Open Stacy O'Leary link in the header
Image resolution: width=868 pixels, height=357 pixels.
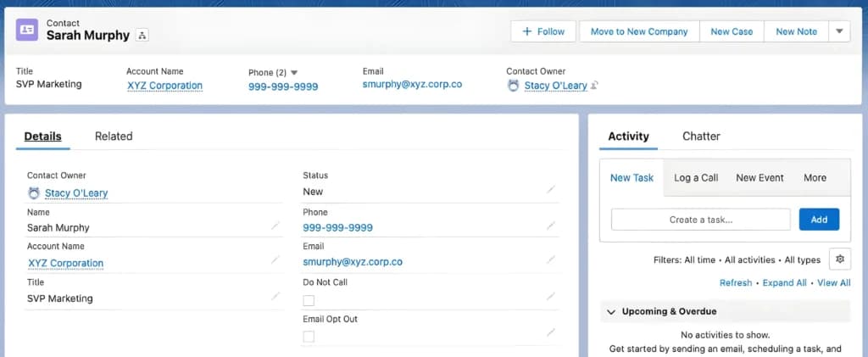(x=556, y=86)
